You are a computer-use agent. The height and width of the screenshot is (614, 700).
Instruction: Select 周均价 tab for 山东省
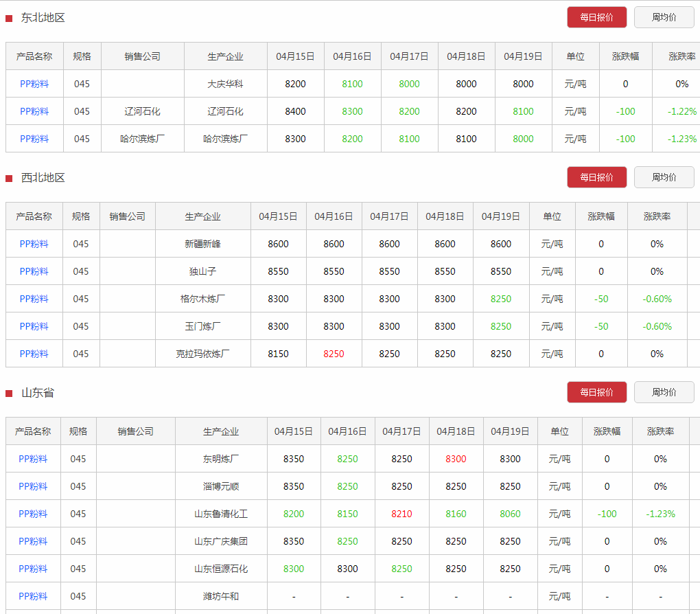(664, 392)
